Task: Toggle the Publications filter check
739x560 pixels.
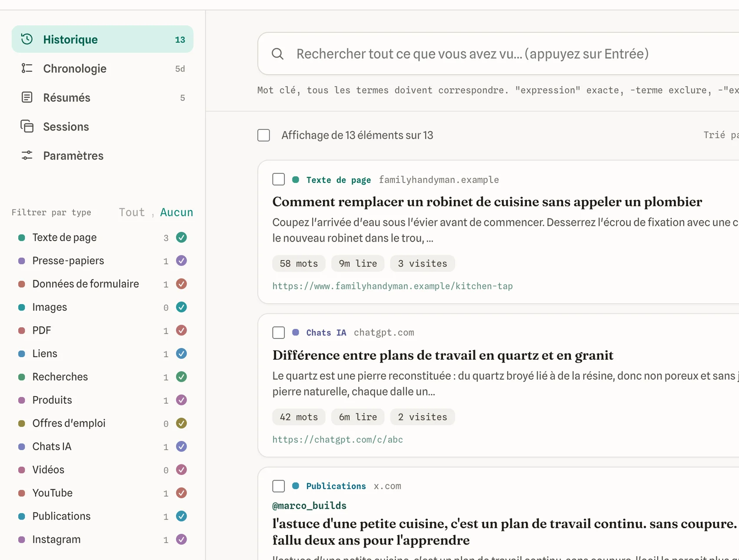Action: pyautogui.click(x=181, y=516)
